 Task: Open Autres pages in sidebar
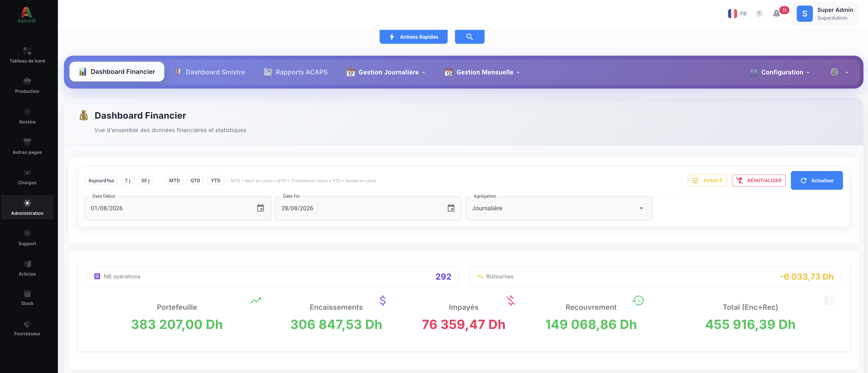click(27, 147)
